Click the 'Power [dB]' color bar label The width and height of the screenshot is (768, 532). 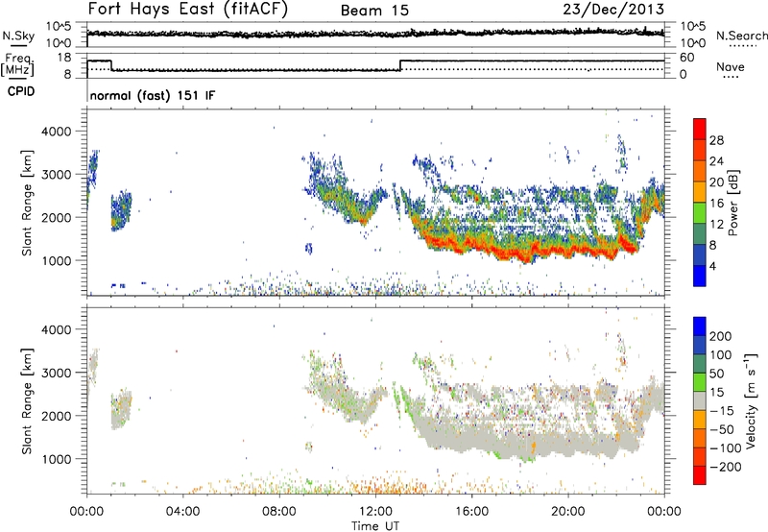pyautogui.click(x=732, y=203)
